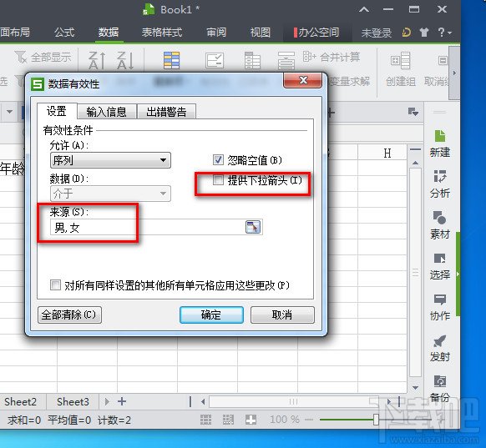The width and height of the screenshot is (486, 448).
Task: Click the reading mode cross icon in status bar
Action: point(251,420)
